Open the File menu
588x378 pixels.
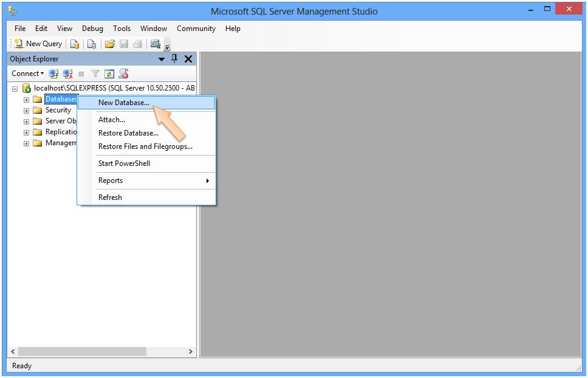(20, 29)
